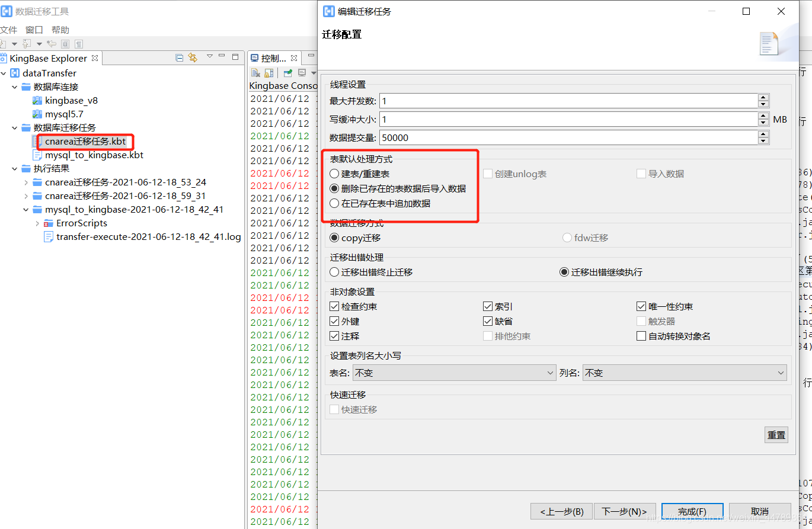
Task: Clear console icon in console toolbar
Action: click(x=255, y=73)
